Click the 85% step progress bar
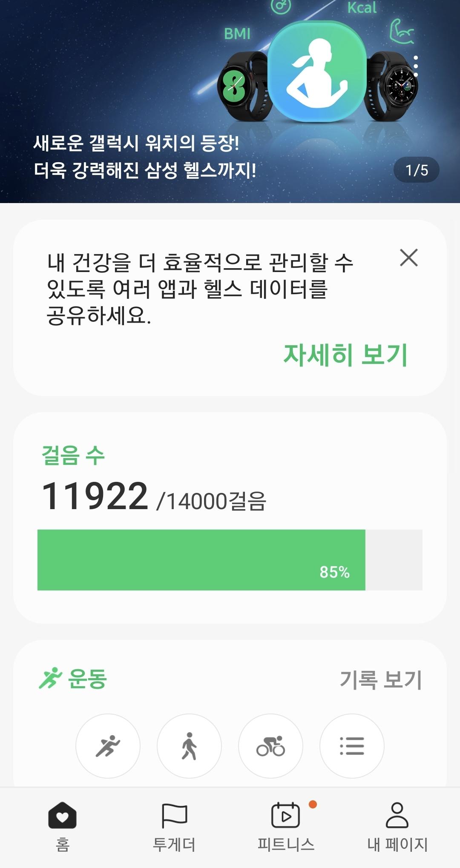 (230, 560)
